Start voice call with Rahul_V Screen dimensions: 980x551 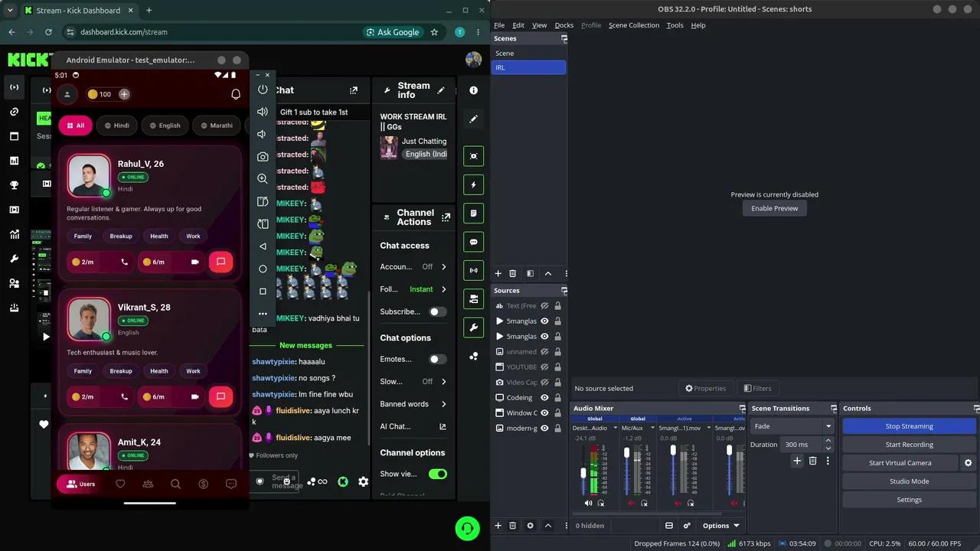pyautogui.click(x=125, y=262)
